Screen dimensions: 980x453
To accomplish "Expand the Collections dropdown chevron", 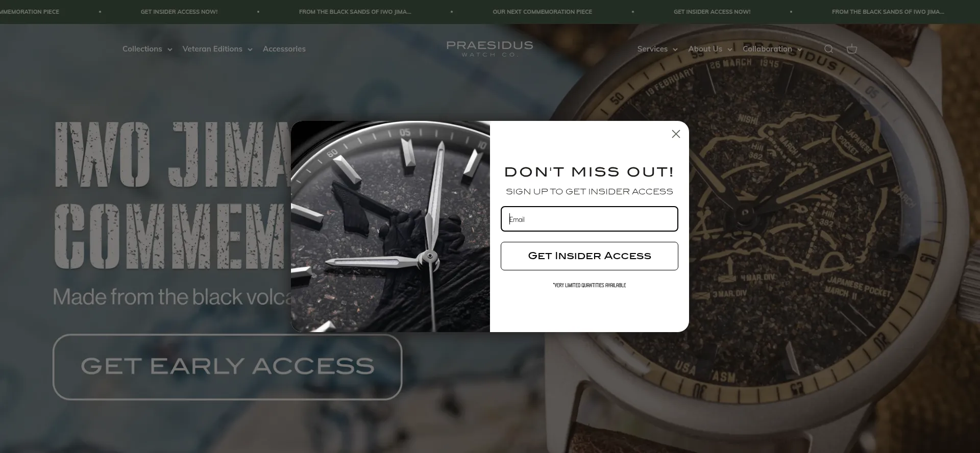I will pyautogui.click(x=170, y=49).
